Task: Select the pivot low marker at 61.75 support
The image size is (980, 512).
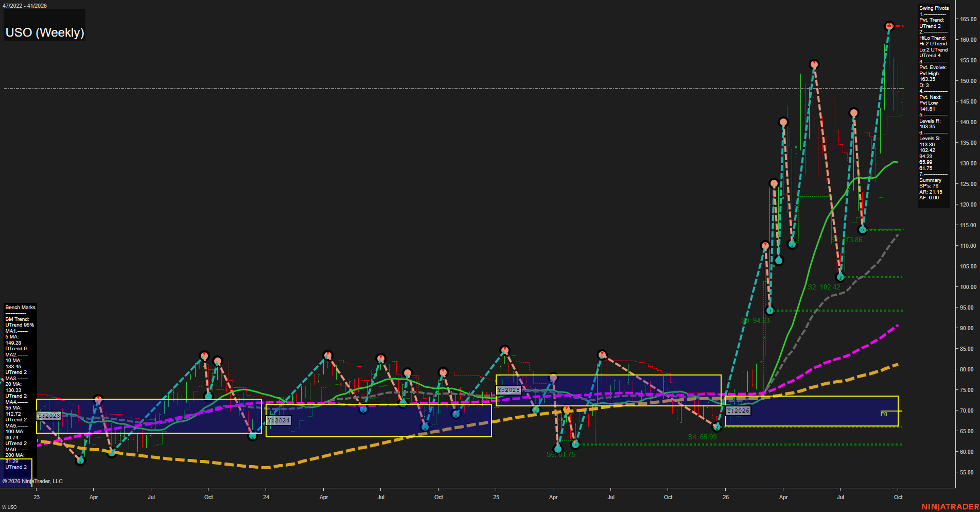Action: 575,444
